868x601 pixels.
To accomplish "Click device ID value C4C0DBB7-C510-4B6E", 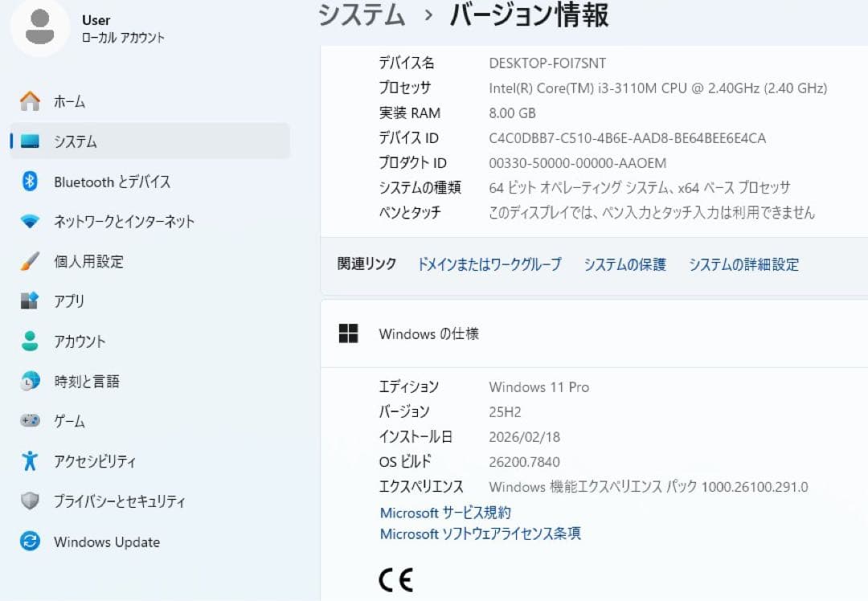I will [x=627, y=138].
